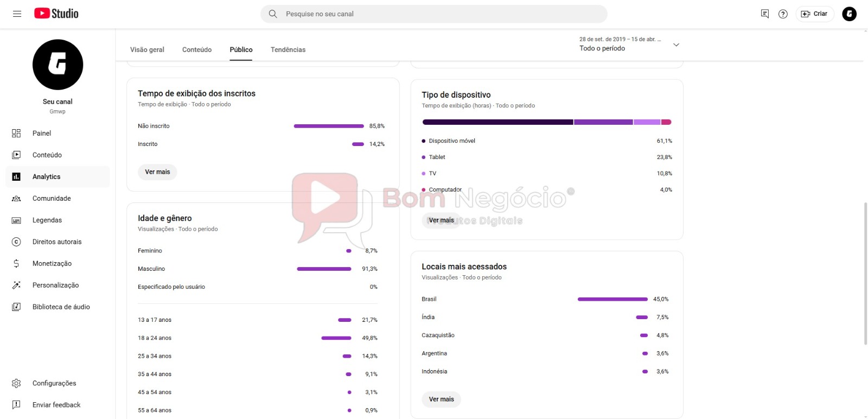Switch to the Tendências tab
The width and height of the screenshot is (868, 419).
(288, 50)
